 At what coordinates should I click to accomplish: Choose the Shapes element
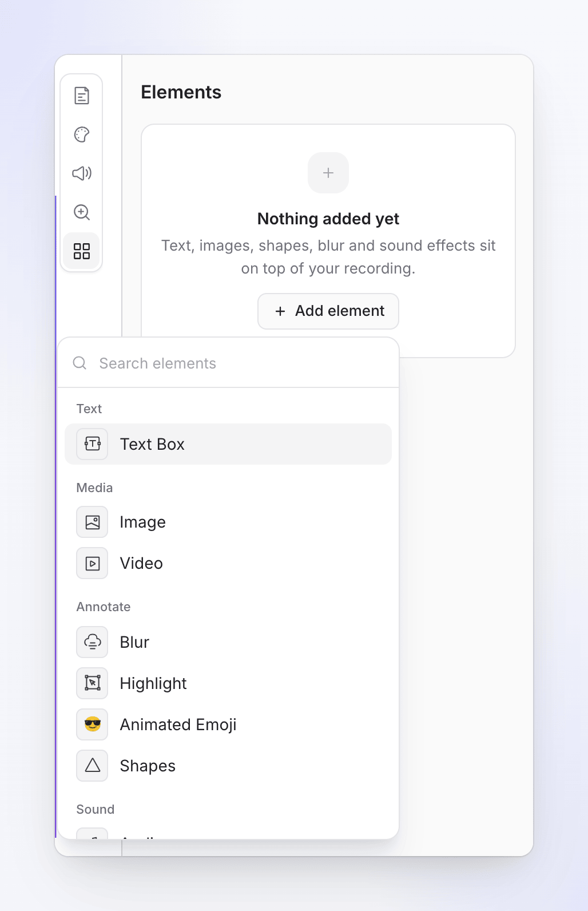(x=228, y=766)
